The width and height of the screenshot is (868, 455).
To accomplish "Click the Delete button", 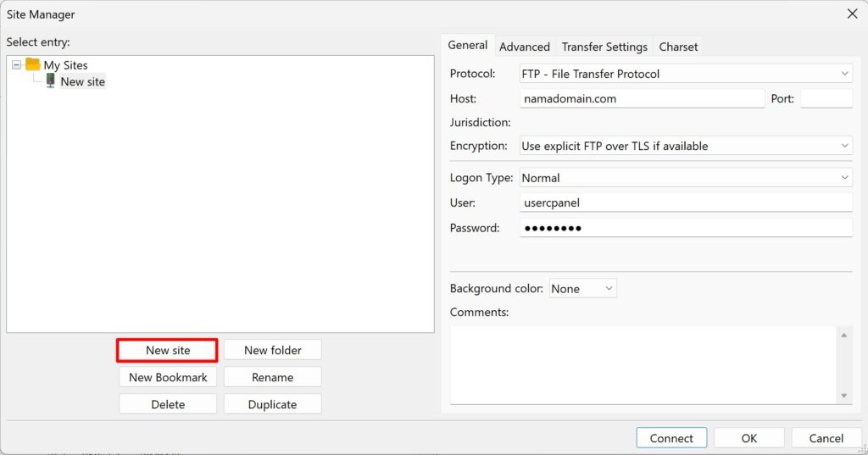I will point(168,405).
